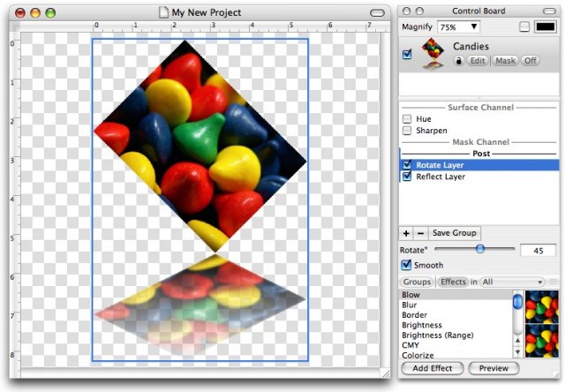The width and height of the screenshot is (565, 392).
Task: Click the list-view icon beside All dropdown
Action: (x=554, y=282)
